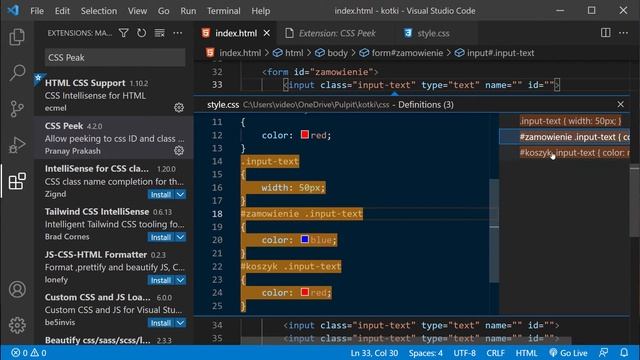Click the extensions search field
The height and width of the screenshot is (360, 640).
coord(115,58)
